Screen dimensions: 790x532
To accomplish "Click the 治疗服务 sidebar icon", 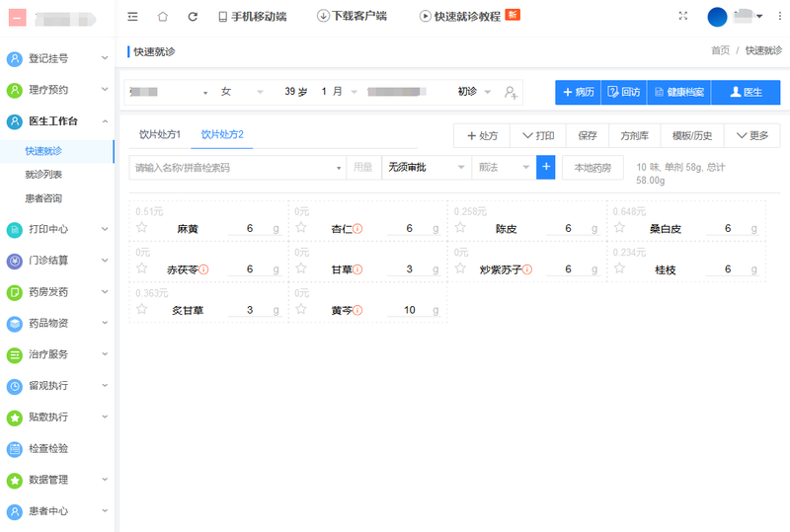I will click(15, 355).
